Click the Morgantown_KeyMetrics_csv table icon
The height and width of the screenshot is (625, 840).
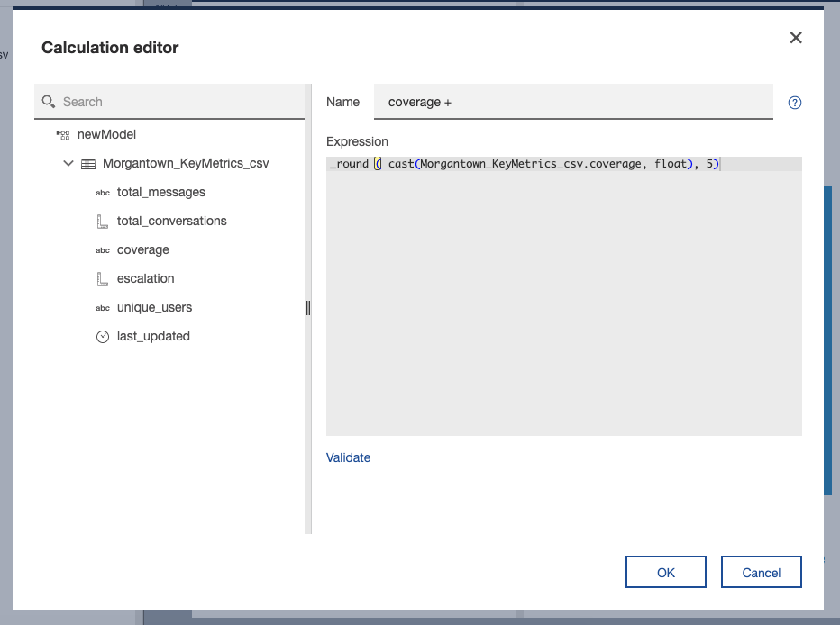click(87, 164)
